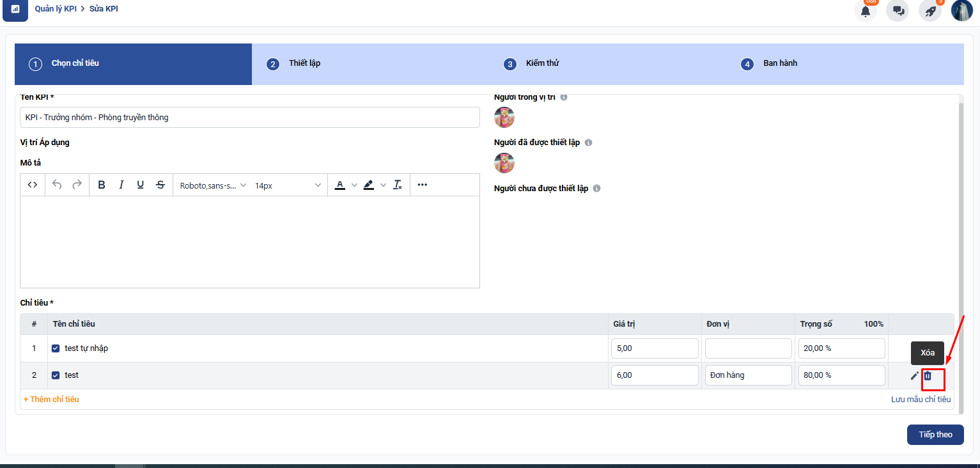This screenshot has height=468, width=980.
Task: Apply underline formatting in editor
Action: tap(141, 185)
